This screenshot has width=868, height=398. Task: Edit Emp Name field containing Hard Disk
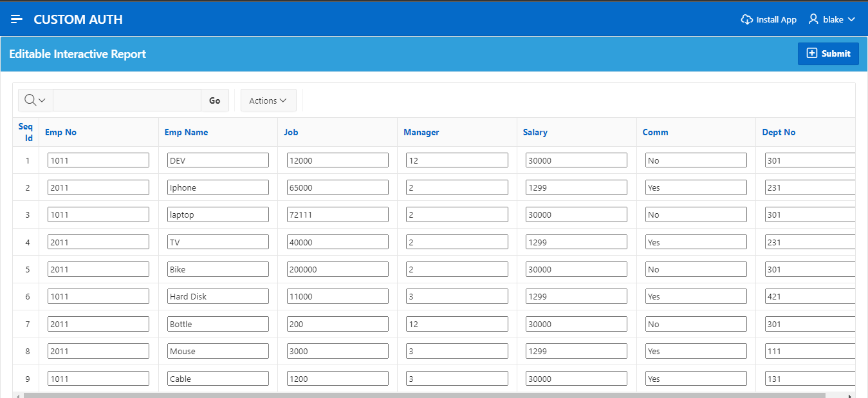217,296
